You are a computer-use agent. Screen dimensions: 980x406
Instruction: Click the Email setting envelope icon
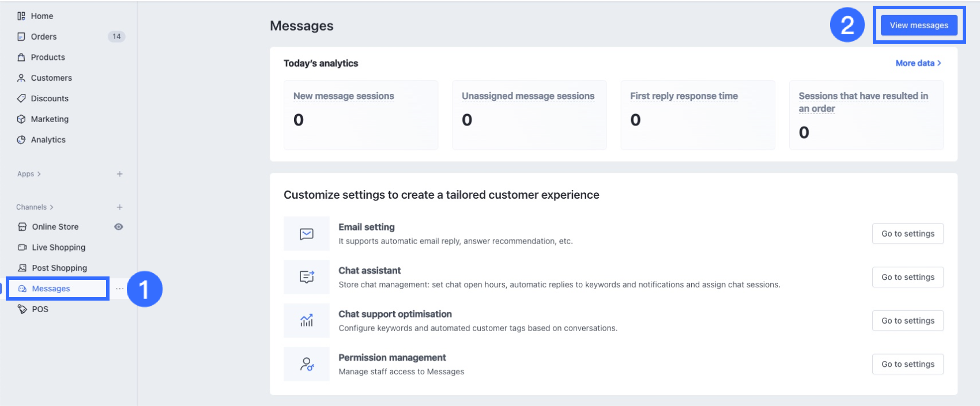tap(307, 234)
